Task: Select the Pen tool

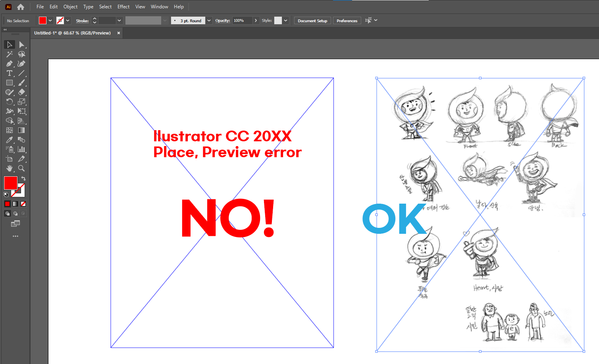Action: coord(10,64)
